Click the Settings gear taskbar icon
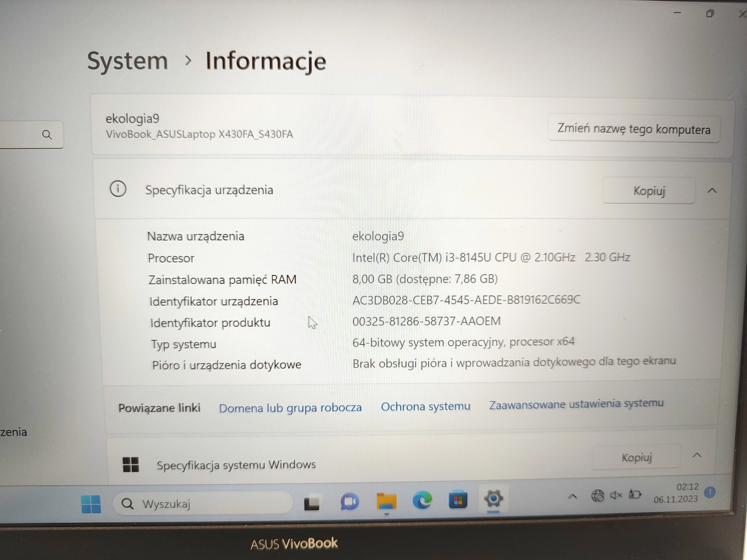Screen dimensions: 747x560 click(x=493, y=498)
